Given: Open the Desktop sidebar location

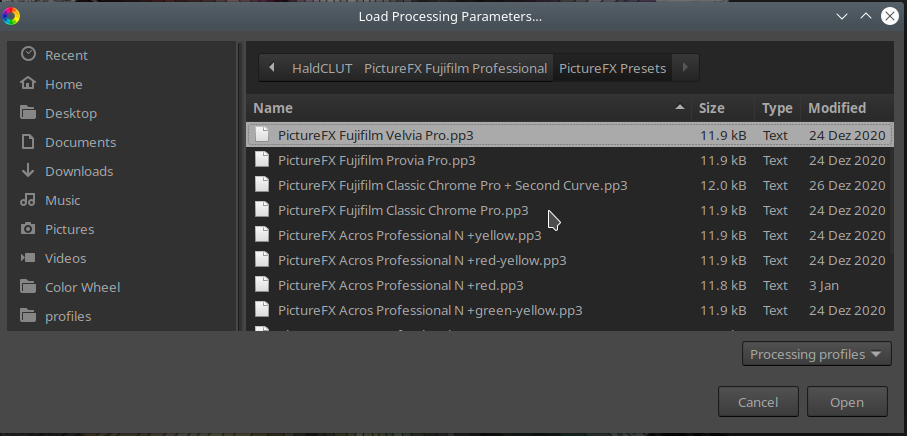Looking at the screenshot, I should click(x=70, y=113).
